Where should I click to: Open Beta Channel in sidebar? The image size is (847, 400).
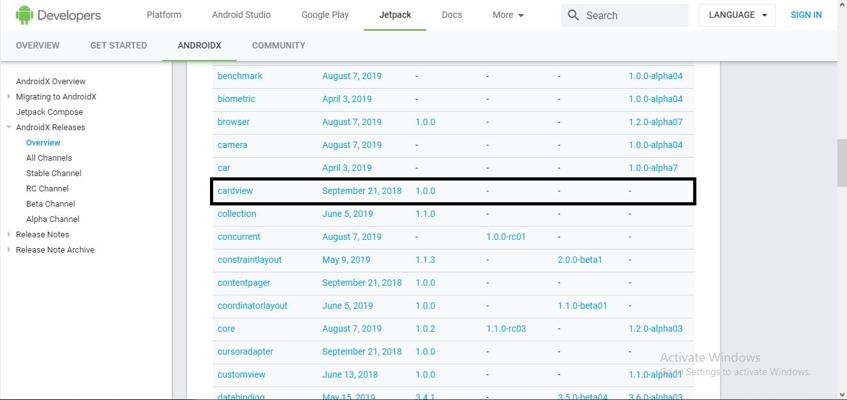50,204
